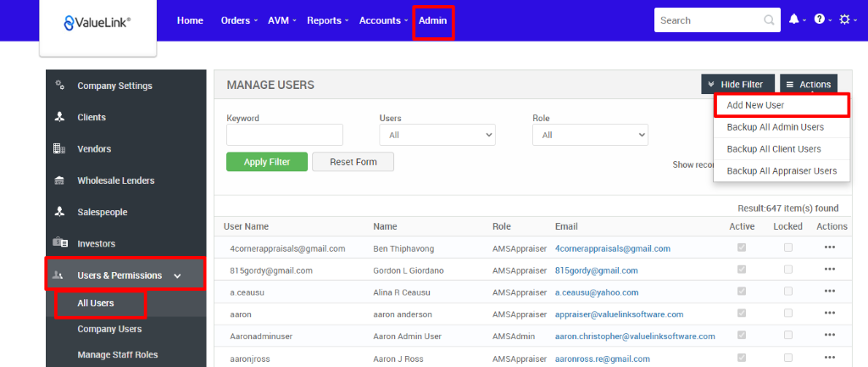This screenshot has height=367, width=868.
Task: Open the Admin tab in navigation
Action: point(433,21)
